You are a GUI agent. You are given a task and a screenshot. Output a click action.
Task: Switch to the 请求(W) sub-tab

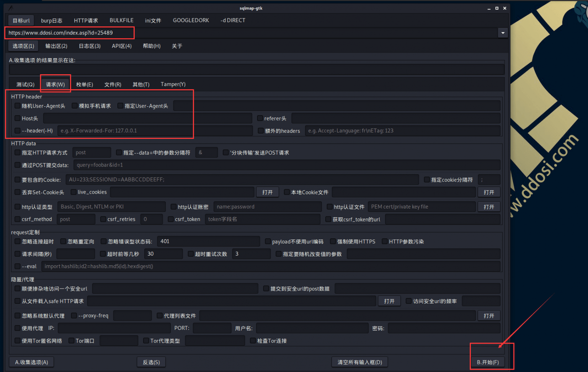point(55,84)
